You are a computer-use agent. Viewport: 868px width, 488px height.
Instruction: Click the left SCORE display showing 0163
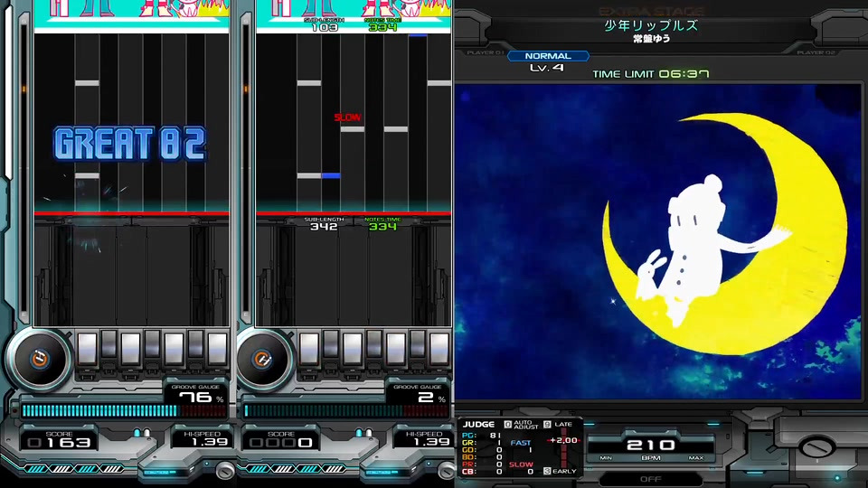(x=60, y=439)
